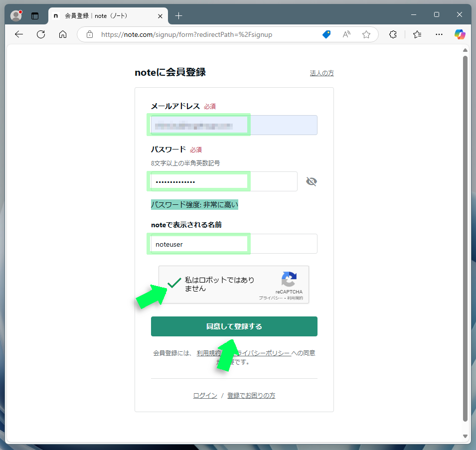Screen dimensions: 476x450
Task: Open the reCAPTCHA プライバシー link
Action: pos(271,298)
